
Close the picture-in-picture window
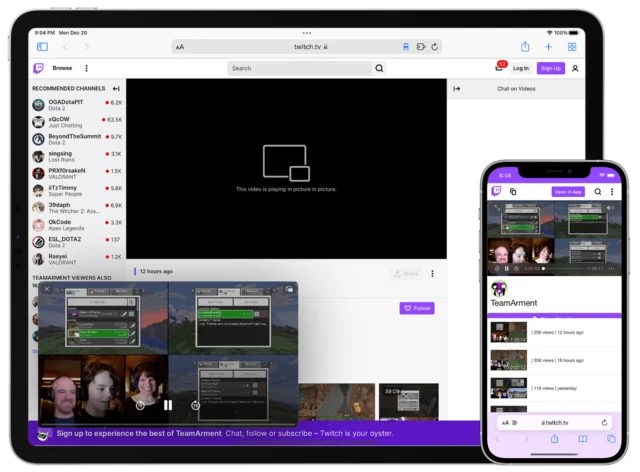click(47, 289)
